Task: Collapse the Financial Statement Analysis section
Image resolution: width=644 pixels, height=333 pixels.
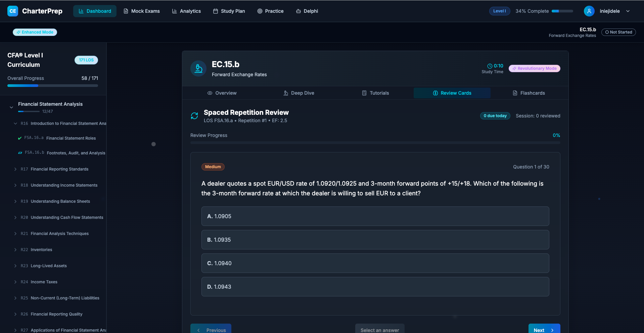Action: [11, 107]
